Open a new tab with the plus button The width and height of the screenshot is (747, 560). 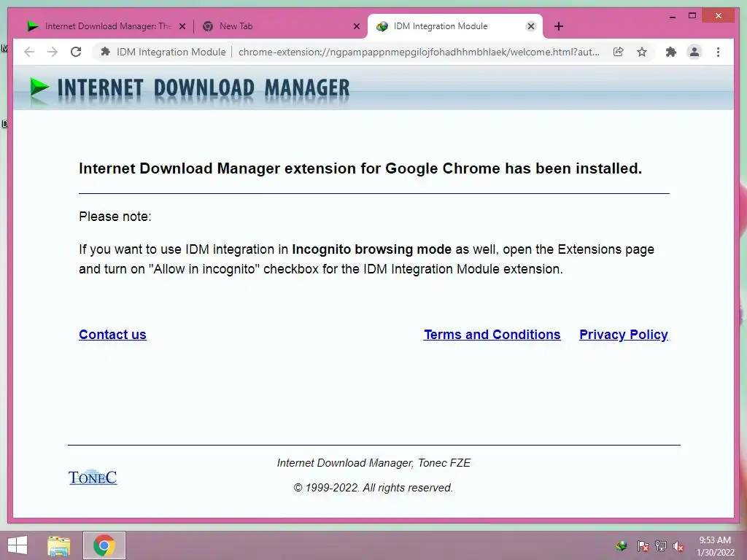559,26
